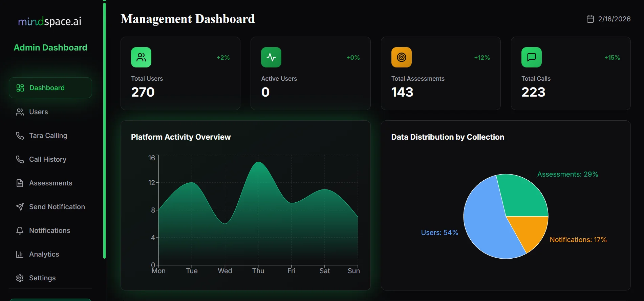The width and height of the screenshot is (644, 301).
Task: Click the Total Calls chat bubble icon
Action: coord(532,57)
